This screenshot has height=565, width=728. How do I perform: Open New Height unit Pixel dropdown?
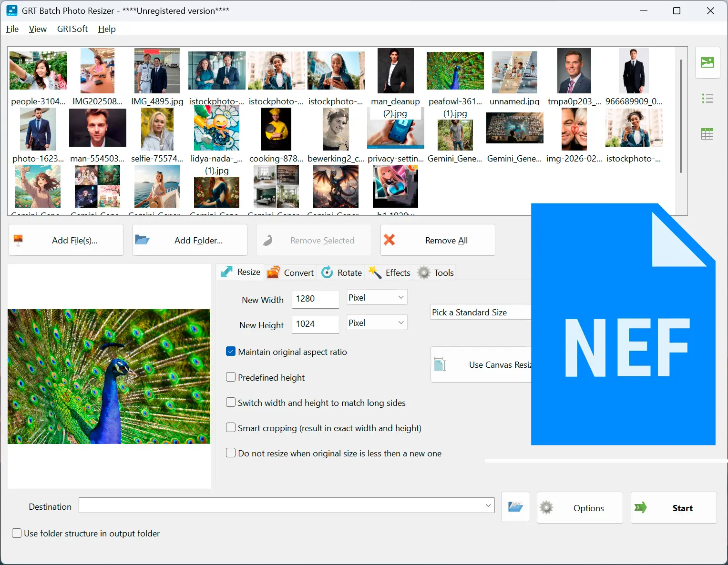pyautogui.click(x=377, y=323)
